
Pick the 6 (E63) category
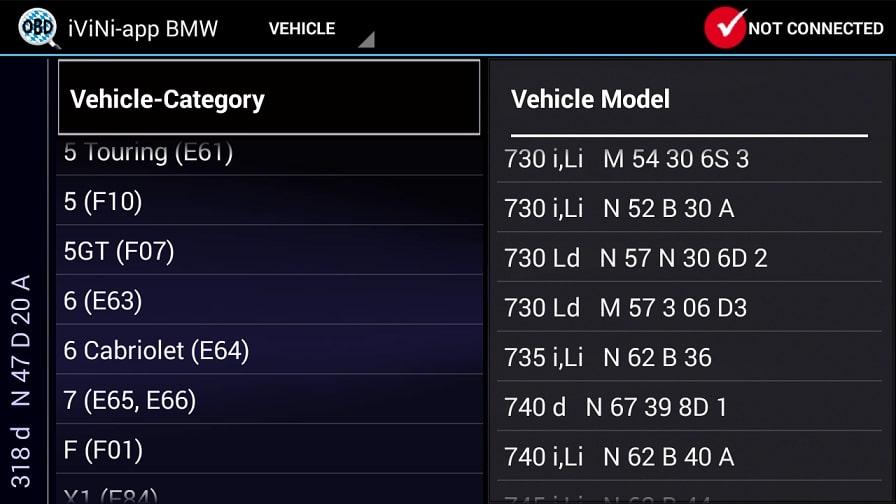[x=270, y=300]
